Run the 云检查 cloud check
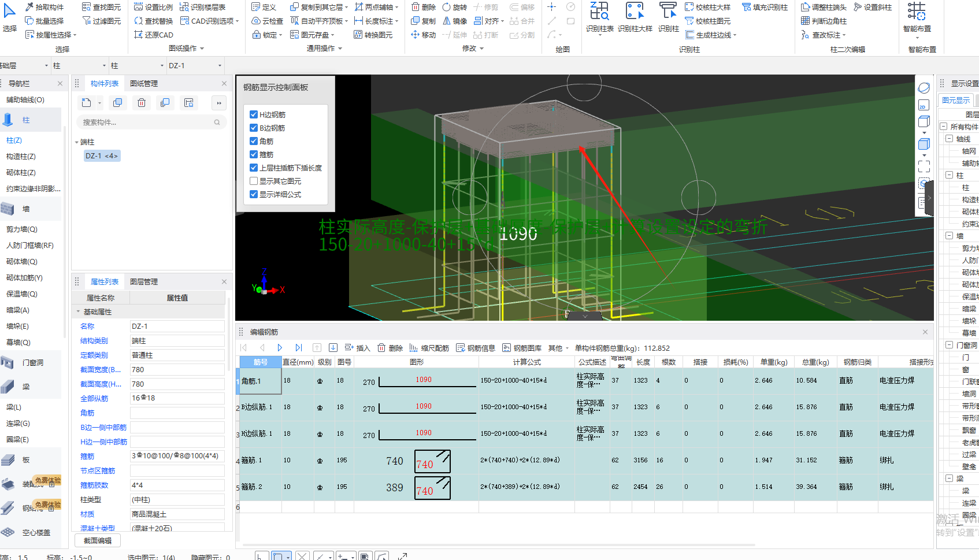The height and width of the screenshot is (560, 979). click(x=268, y=21)
